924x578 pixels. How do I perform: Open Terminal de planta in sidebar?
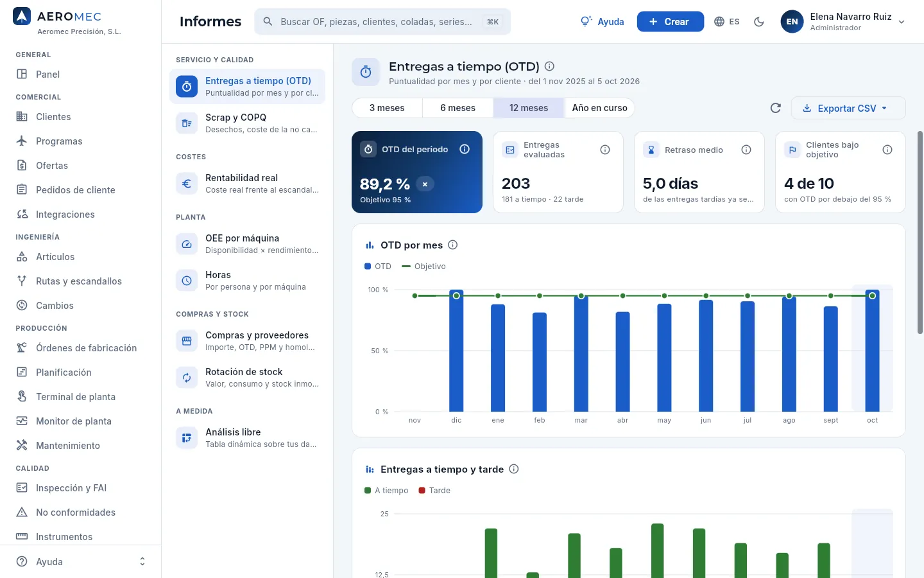pyautogui.click(x=80, y=397)
